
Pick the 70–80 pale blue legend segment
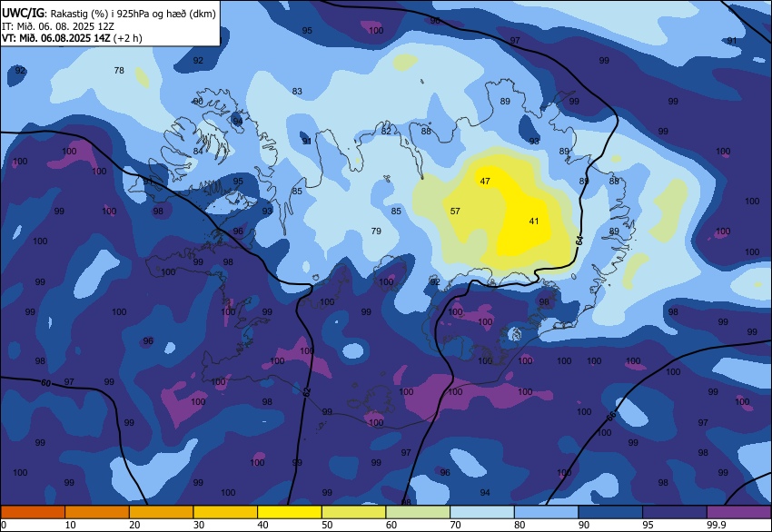482,512
